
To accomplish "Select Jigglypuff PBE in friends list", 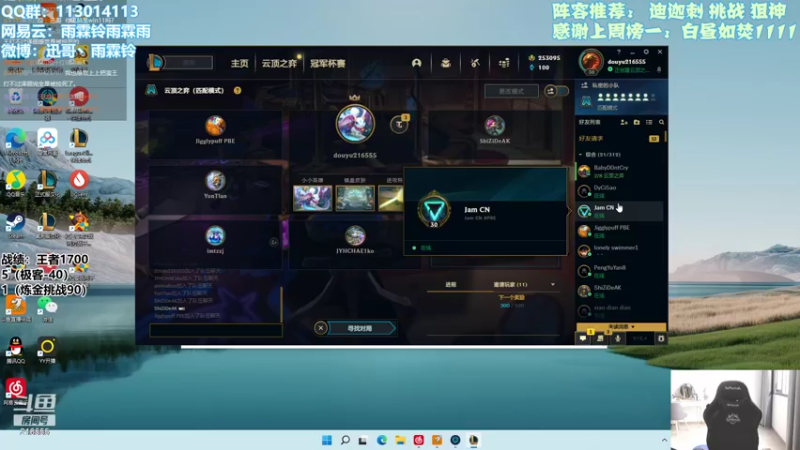I will [619, 231].
